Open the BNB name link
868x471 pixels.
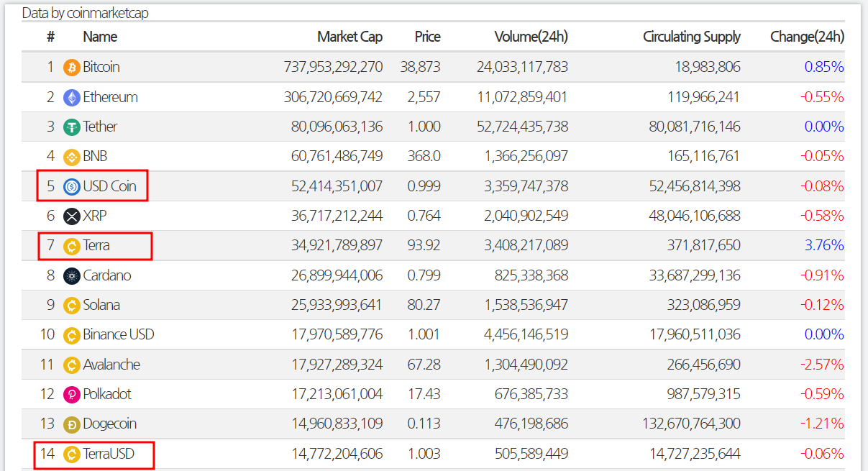pos(95,156)
